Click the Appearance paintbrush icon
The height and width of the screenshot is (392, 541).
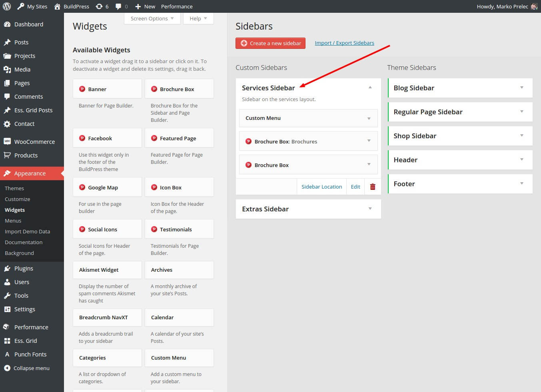[7, 173]
